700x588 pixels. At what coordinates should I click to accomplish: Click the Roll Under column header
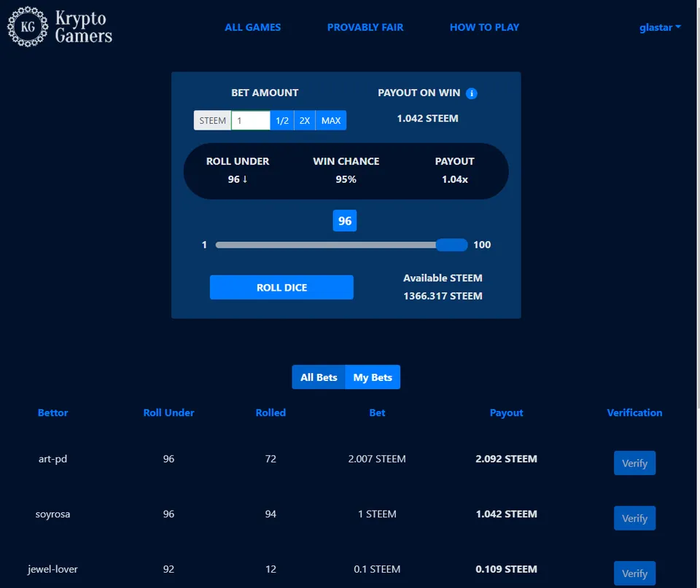pos(168,412)
